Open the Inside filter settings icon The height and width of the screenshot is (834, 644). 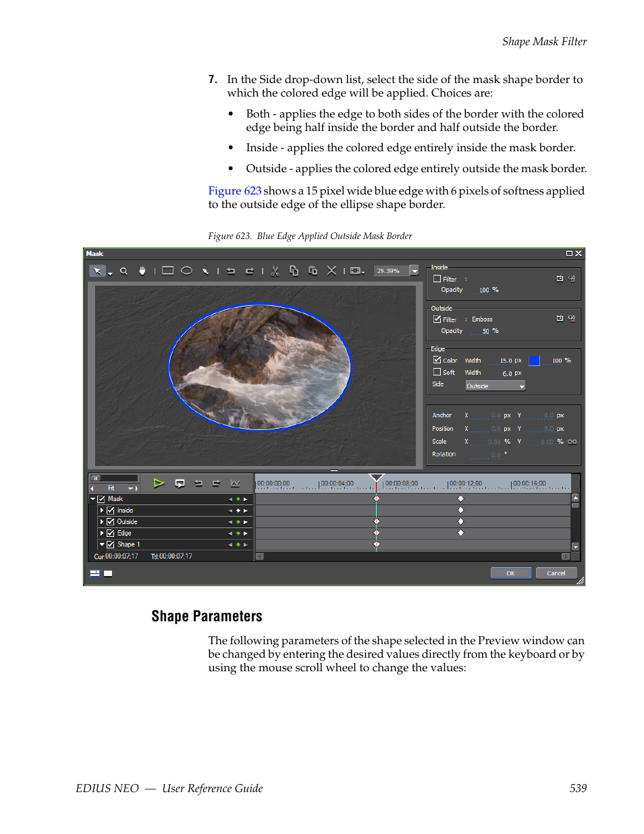point(572,278)
